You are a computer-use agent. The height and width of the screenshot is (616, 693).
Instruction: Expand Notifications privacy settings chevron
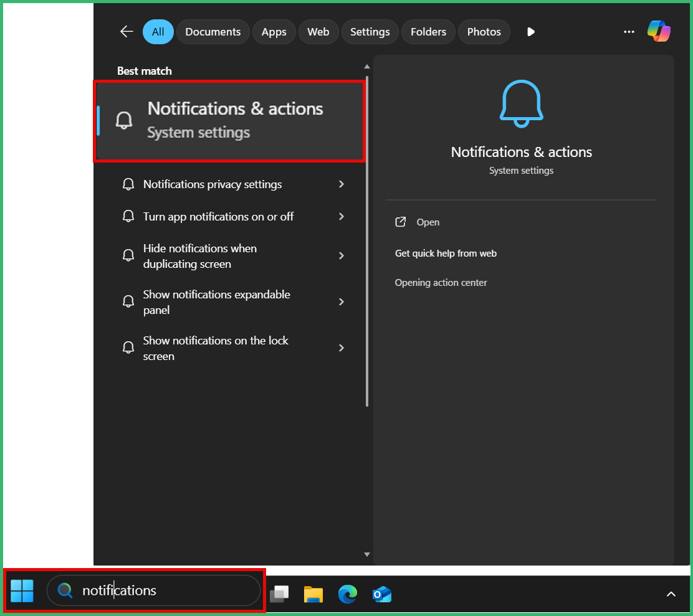[x=341, y=184]
